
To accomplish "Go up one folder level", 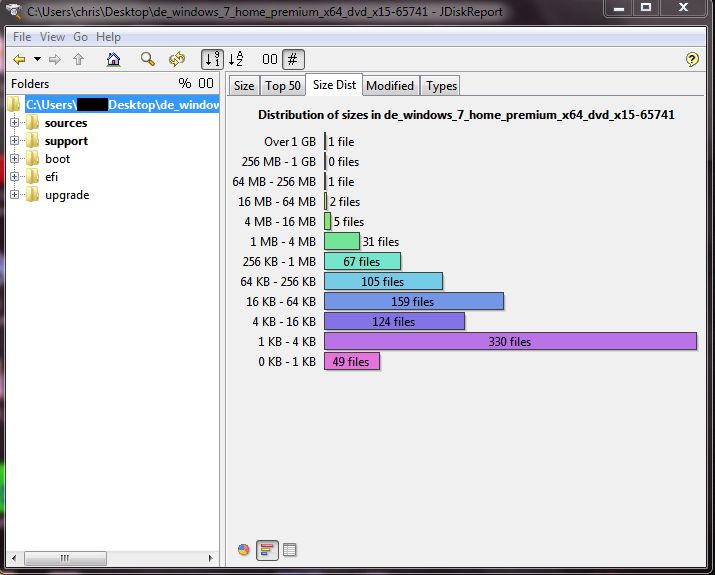I will pos(78,59).
